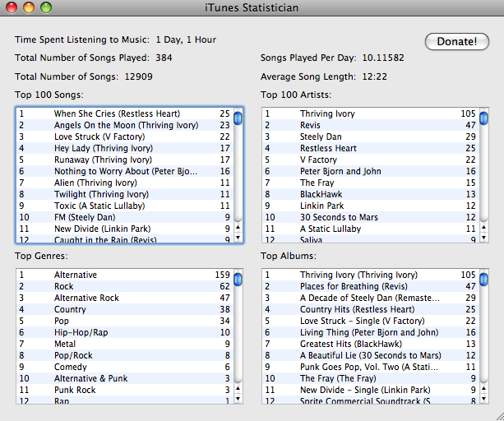
Task: Select song Angels On the Moon
Action: pyautogui.click(x=125, y=125)
